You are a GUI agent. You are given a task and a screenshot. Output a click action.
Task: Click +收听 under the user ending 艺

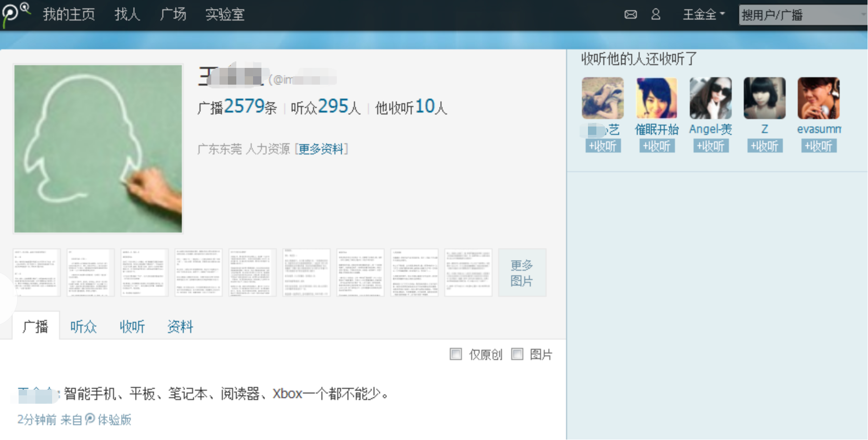tap(603, 146)
